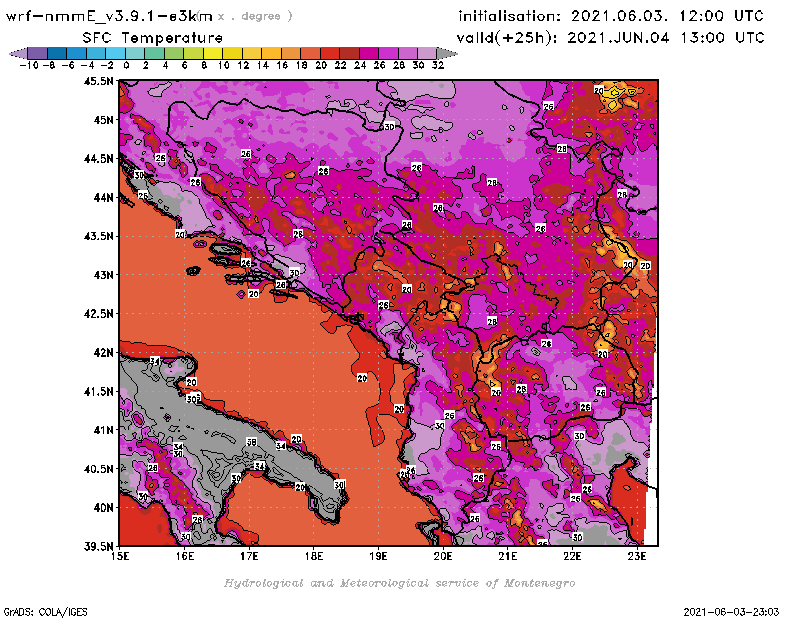Click the valid time '2021.JUN.04 13:00 UTC'
Image resolution: width=800 pixels, height=618 pixels.
pos(666,38)
